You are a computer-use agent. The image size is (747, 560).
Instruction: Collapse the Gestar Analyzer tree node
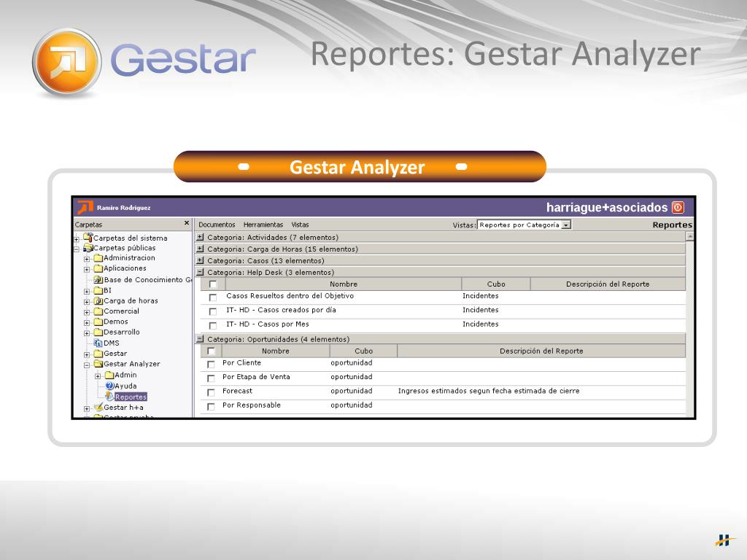[87, 366]
